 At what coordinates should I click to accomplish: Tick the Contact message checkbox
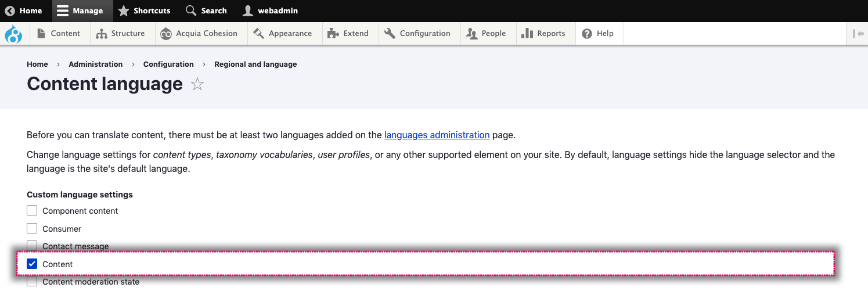[32, 246]
